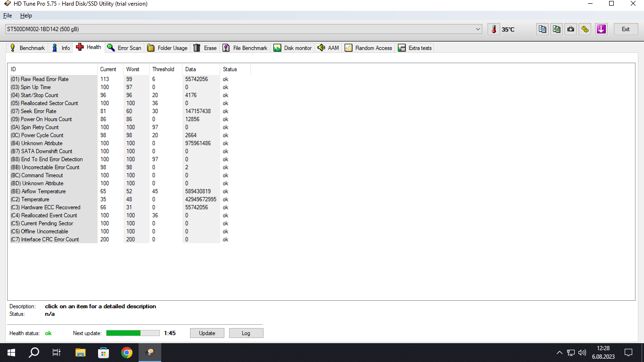Open the Extra tests tab
This screenshot has height=362, width=644.
pos(415,48)
